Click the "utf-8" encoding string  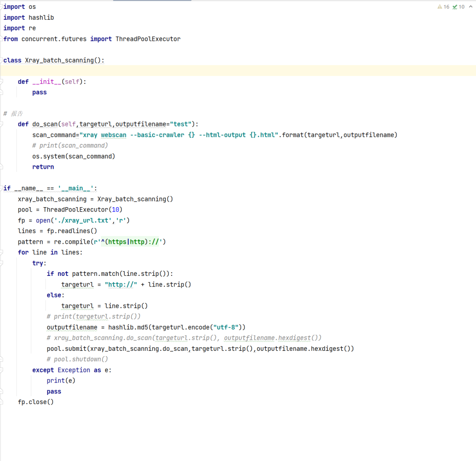coord(226,327)
